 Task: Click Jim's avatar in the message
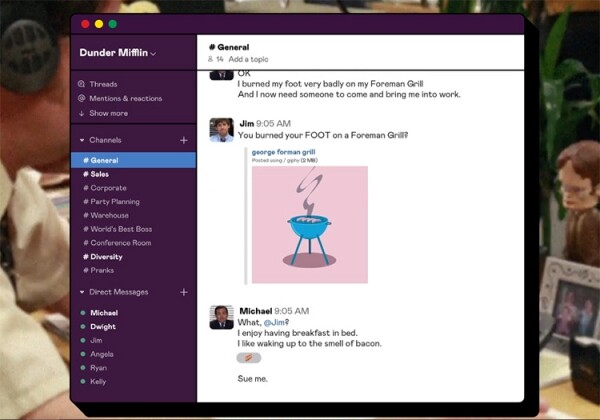click(x=221, y=129)
